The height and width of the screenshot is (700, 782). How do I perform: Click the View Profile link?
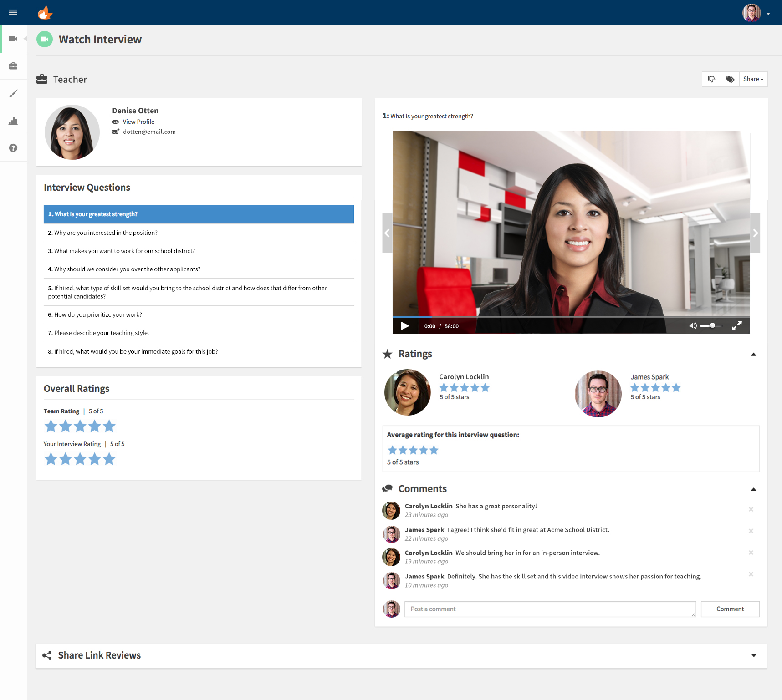tap(138, 122)
